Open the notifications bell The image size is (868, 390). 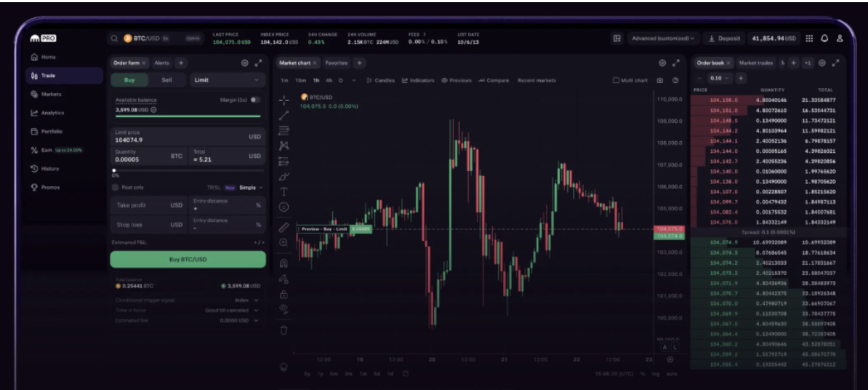pos(825,39)
